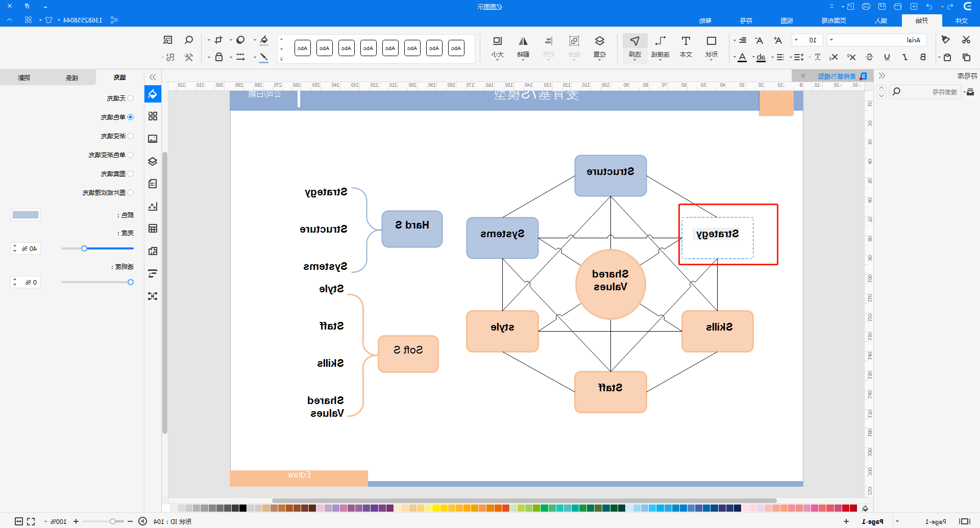Click the Print icon in title bar
The height and width of the screenshot is (528, 980).
click(x=866, y=7)
